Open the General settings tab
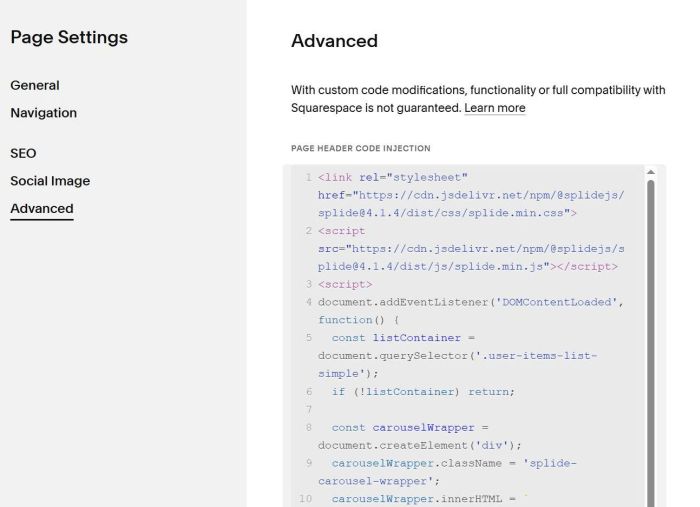This screenshot has height=507, width=700. point(35,86)
